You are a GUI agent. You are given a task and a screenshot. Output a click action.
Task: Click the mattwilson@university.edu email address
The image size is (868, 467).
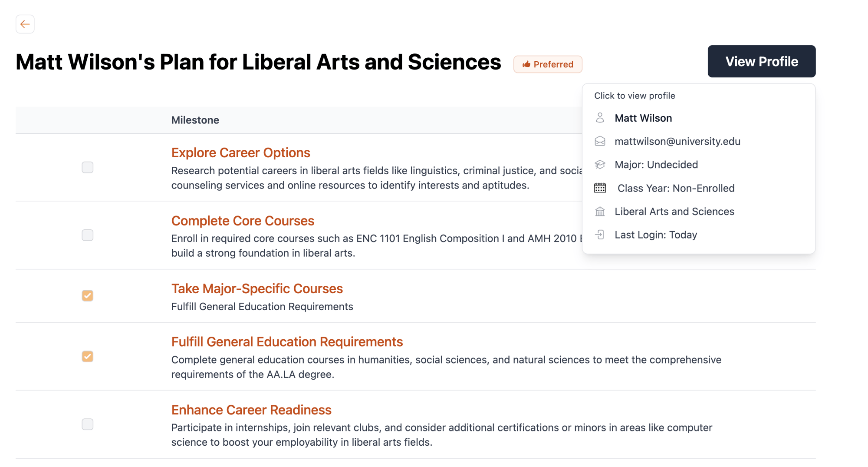[x=677, y=141]
